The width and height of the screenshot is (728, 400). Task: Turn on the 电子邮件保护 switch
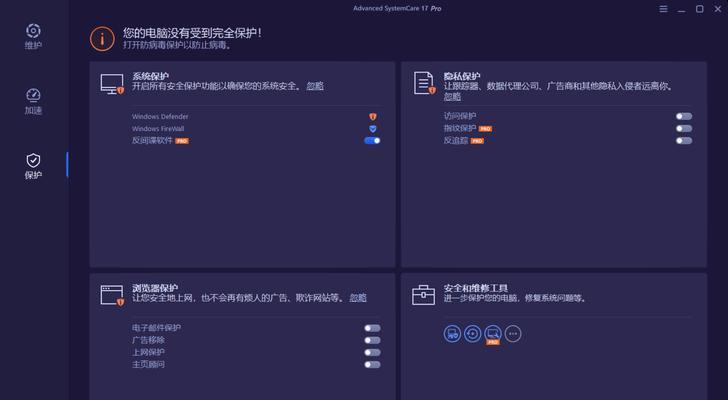[x=372, y=328]
